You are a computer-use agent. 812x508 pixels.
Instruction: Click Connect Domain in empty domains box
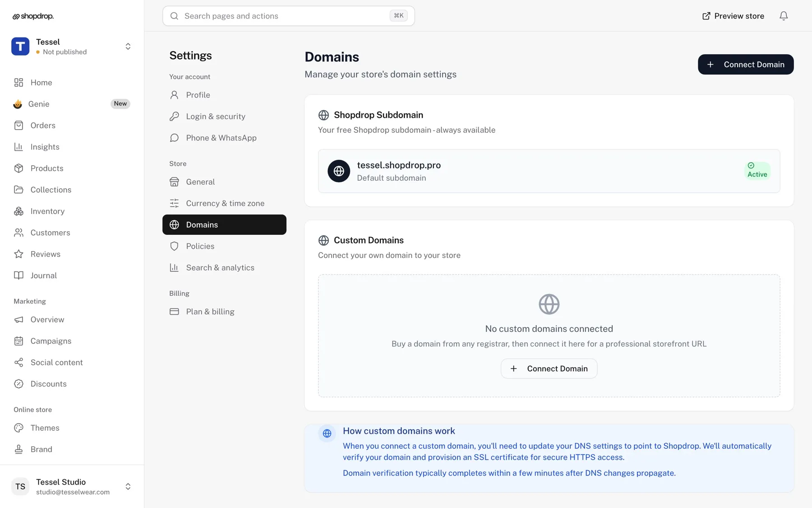pos(549,368)
